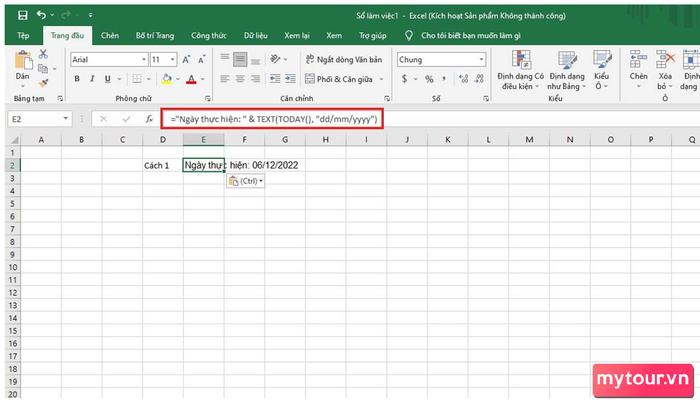Toggle Center horizontal alignment icon
This screenshot has height=405, width=700.
[x=240, y=79]
